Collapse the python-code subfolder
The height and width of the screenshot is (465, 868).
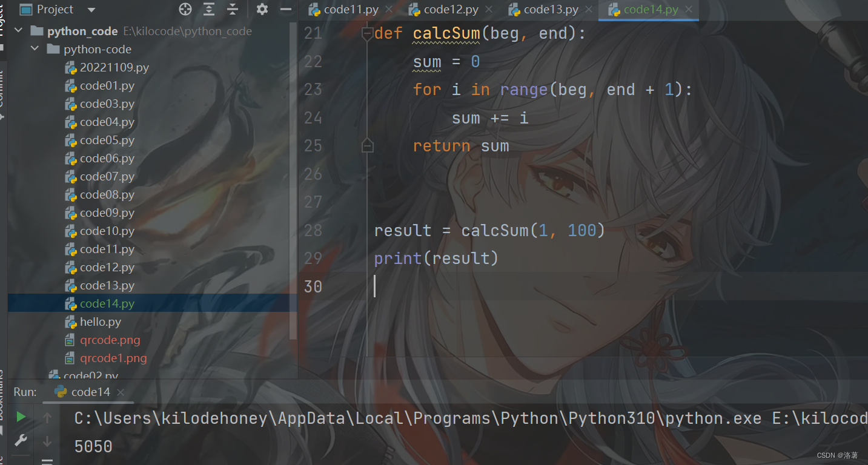[x=35, y=49]
